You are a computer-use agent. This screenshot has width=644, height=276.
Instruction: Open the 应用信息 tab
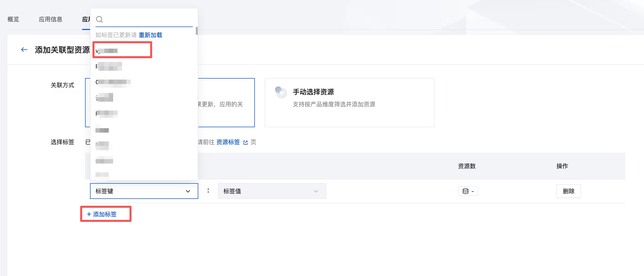pyautogui.click(x=50, y=19)
